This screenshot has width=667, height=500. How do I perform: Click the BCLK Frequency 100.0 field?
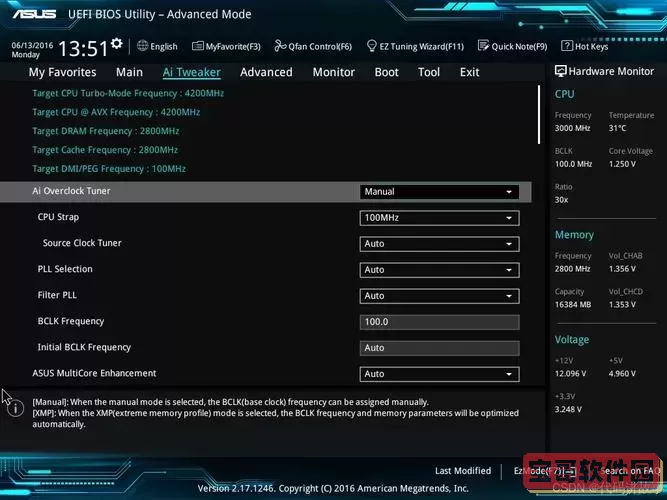(x=439, y=322)
